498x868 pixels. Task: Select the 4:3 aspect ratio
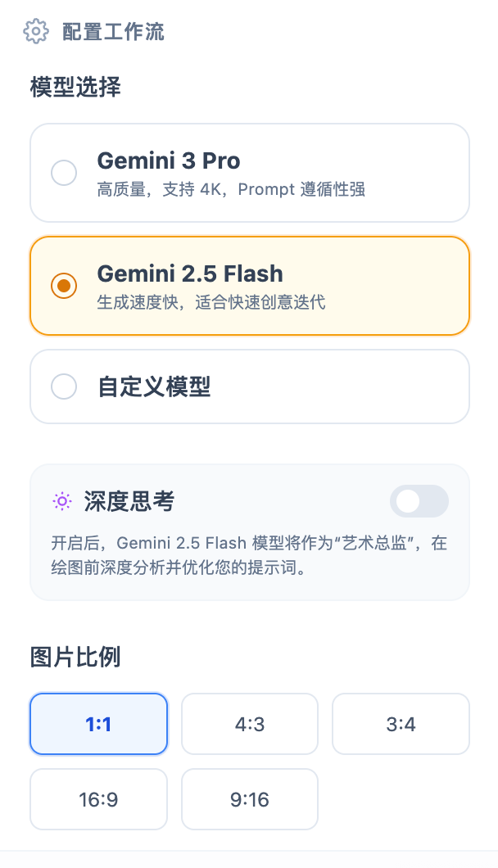coord(249,724)
